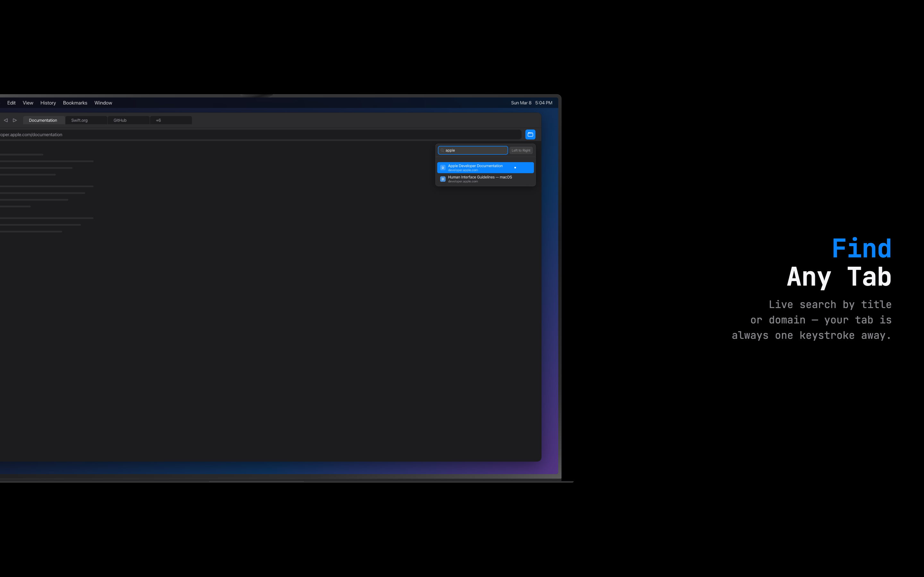Expand the +6 hidden tabs overflow
This screenshot has width=924, height=577.
pyautogui.click(x=158, y=120)
